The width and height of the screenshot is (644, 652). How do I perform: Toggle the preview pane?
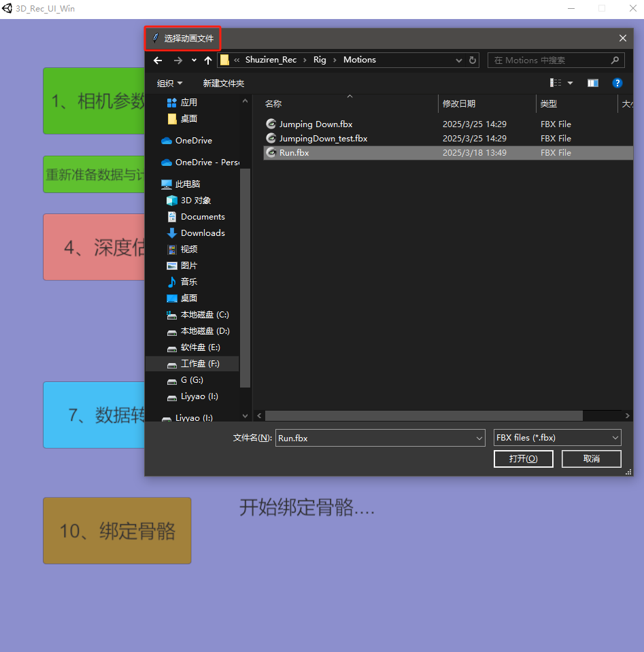[x=593, y=83]
